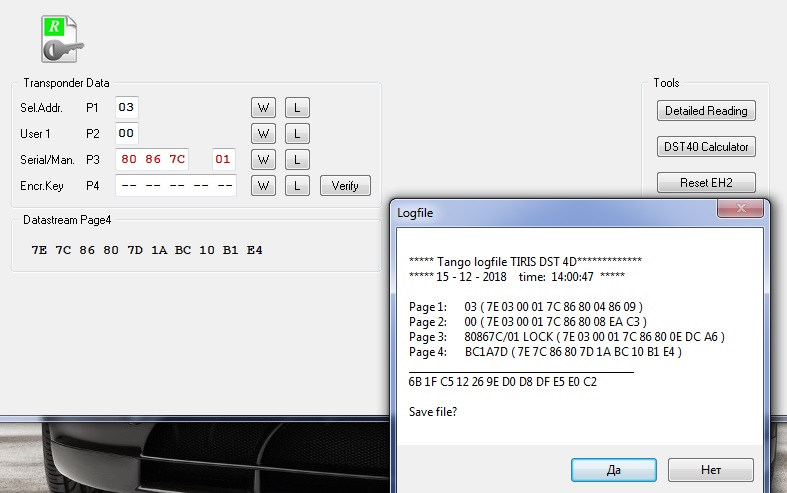787x493 pixels.
Task: Select the P3 manufacturer field 01
Action: pyautogui.click(x=223, y=160)
